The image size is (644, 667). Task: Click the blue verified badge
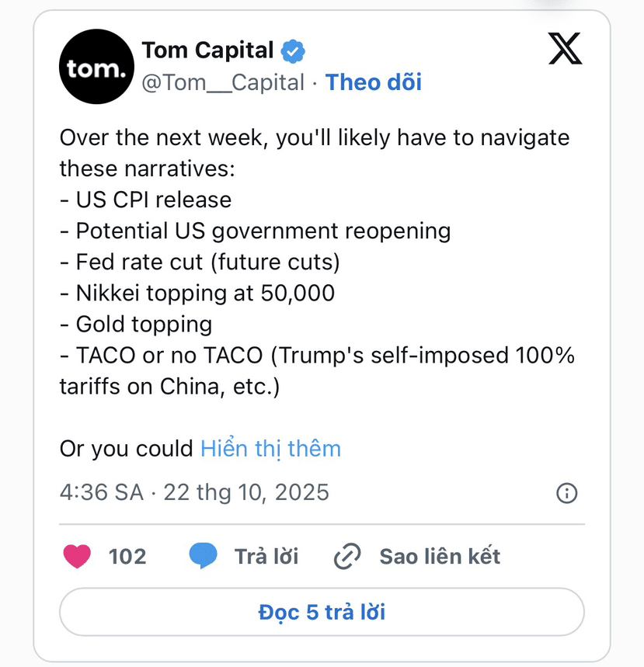[x=293, y=51]
